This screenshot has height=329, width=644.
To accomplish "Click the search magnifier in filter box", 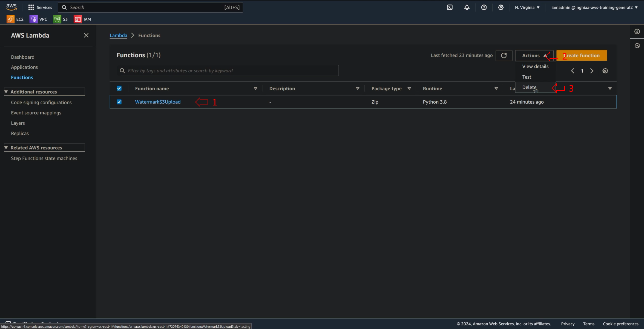I will coord(122,71).
